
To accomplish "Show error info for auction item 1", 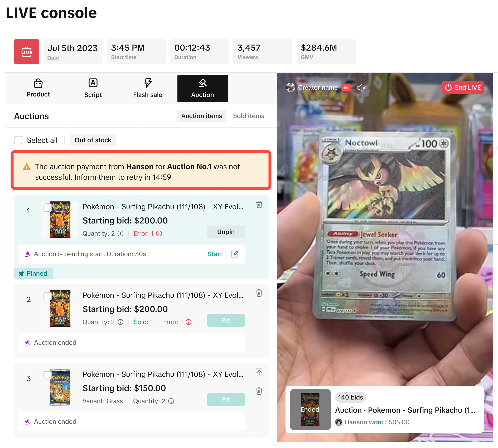I will 159,233.
